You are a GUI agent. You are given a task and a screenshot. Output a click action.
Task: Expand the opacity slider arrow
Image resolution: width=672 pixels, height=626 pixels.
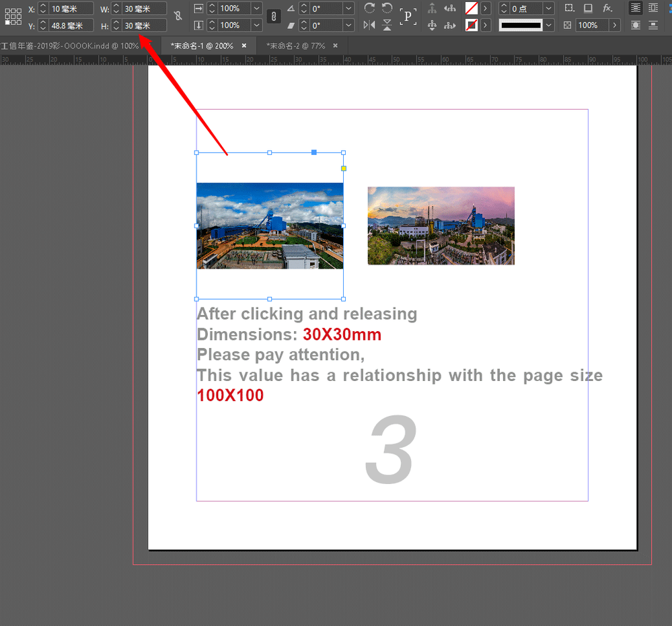click(x=615, y=26)
